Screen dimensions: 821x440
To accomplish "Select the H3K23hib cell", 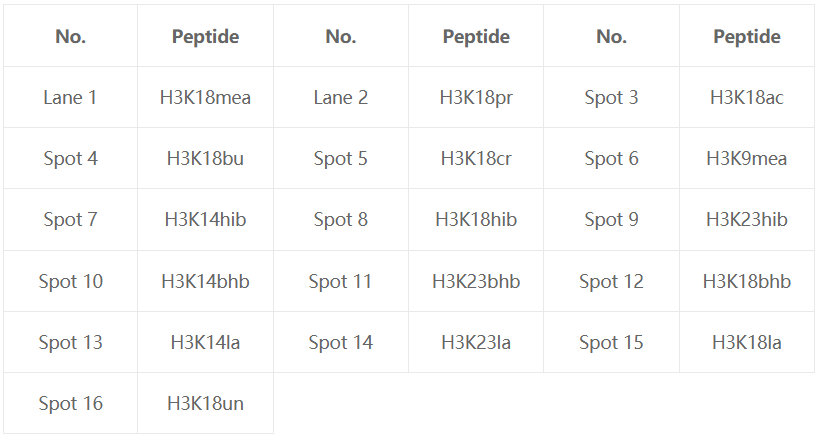I will (x=747, y=219).
